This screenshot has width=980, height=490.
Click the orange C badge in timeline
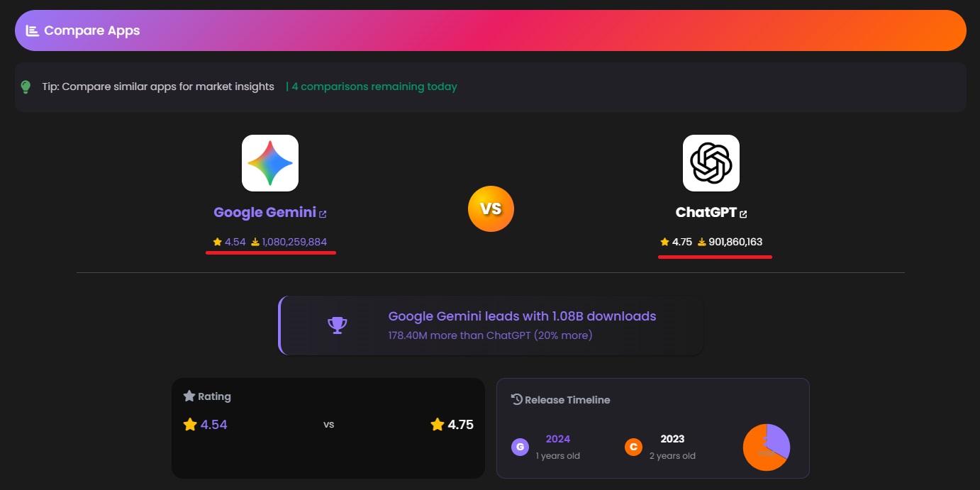[x=633, y=447]
